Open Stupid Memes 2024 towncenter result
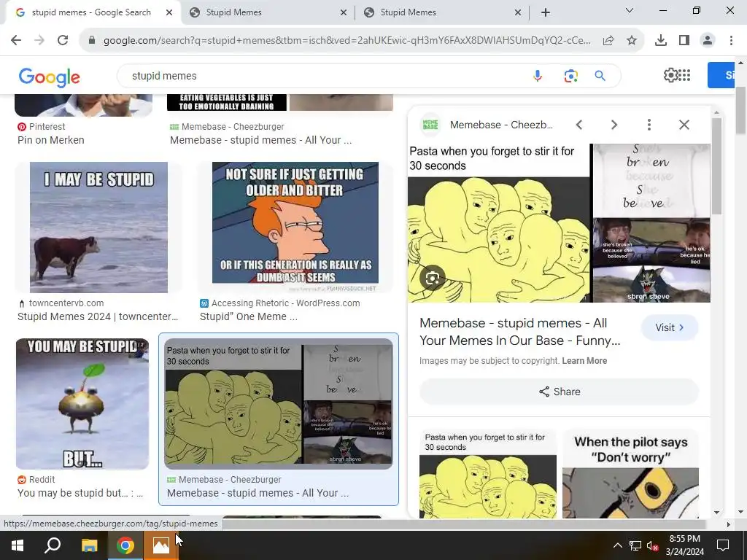747x560 pixels. [98, 316]
